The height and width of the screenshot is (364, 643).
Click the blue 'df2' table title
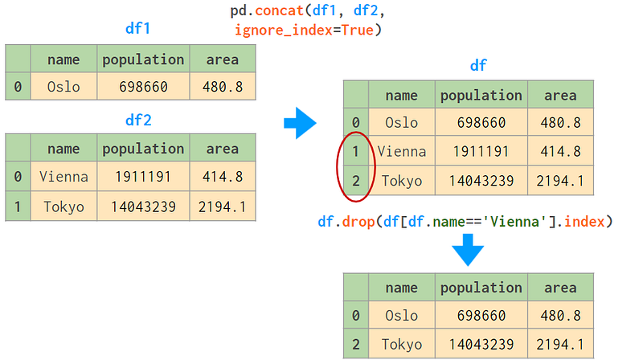point(138,120)
